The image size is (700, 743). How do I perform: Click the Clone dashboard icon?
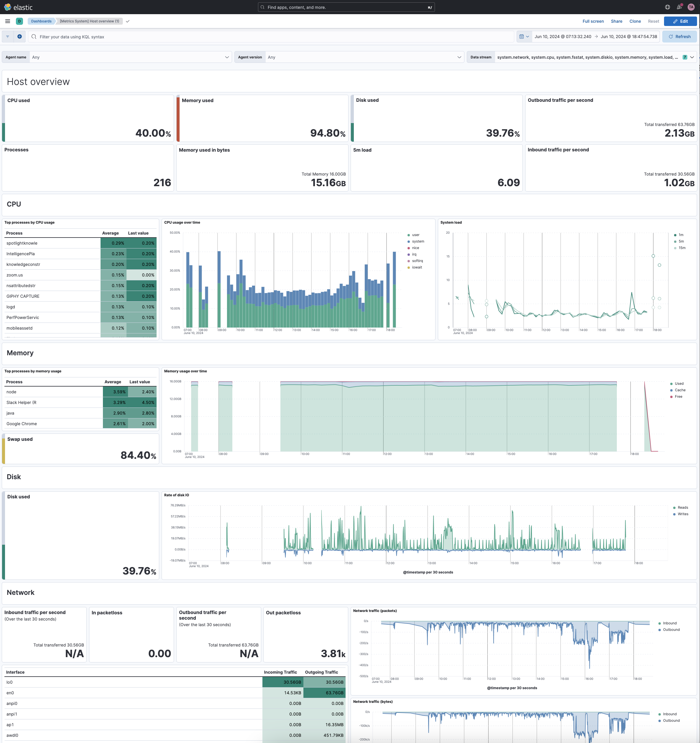[x=634, y=21]
